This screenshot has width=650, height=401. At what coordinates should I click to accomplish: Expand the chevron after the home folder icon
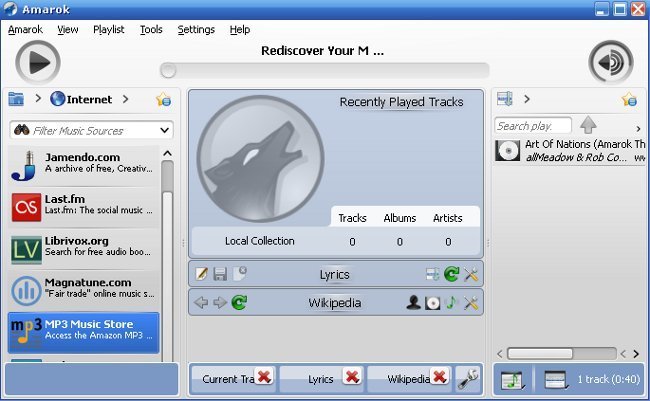(38, 99)
